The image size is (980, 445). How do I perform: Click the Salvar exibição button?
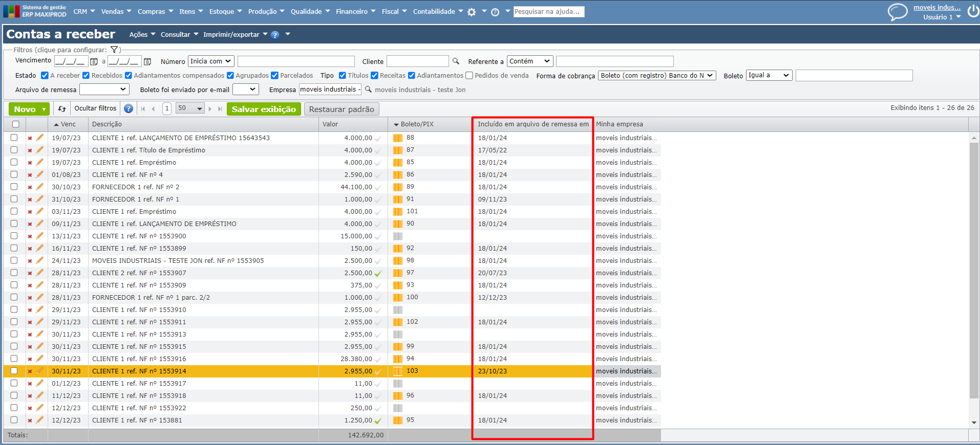264,109
